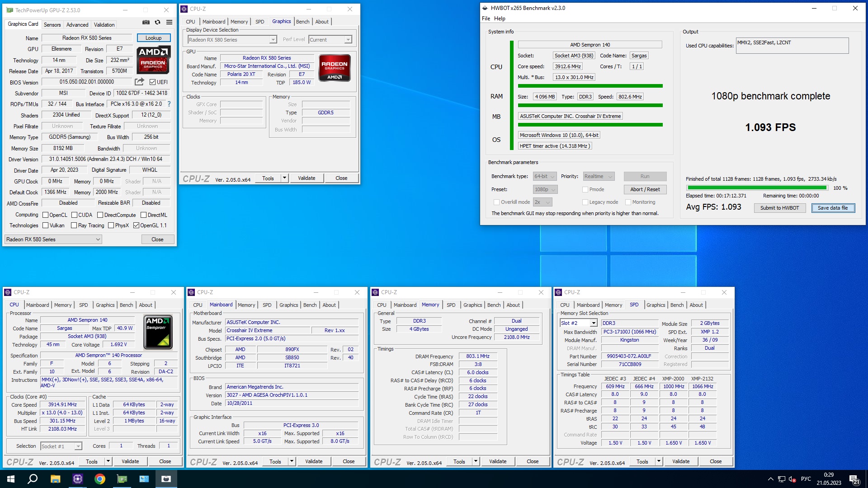Image resolution: width=868 pixels, height=488 pixels.
Task: Open GPU selection dropdown Radeon RX 580 Series in GPU-Z
Action: (53, 239)
